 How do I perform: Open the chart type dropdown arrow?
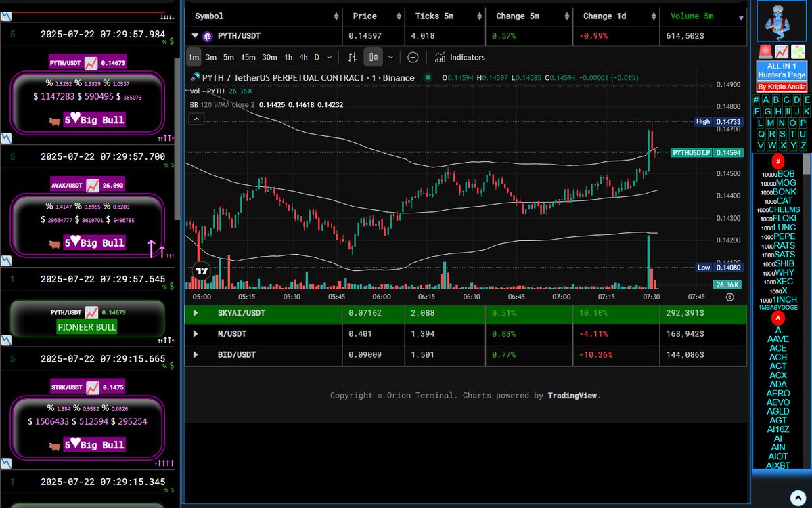pyautogui.click(x=389, y=58)
